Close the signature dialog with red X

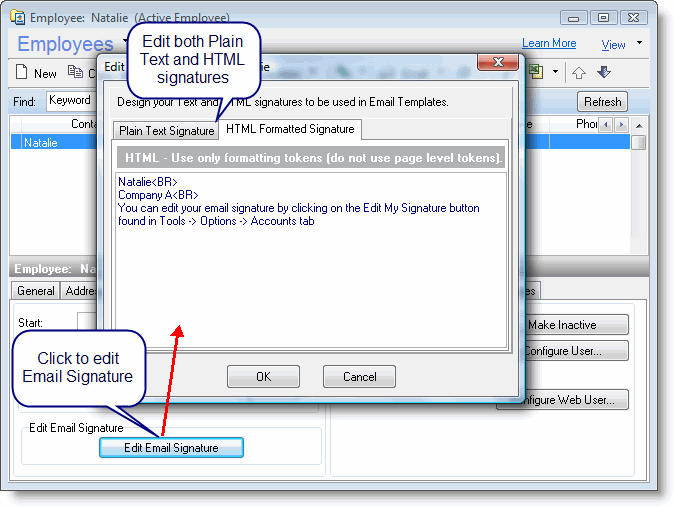point(496,65)
